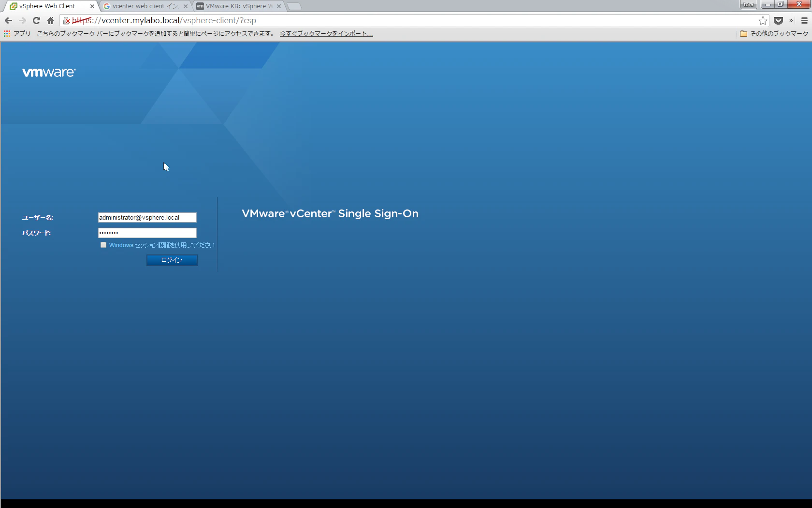The width and height of the screenshot is (812, 508).
Task: Open a new browser tab
Action: (x=294, y=6)
